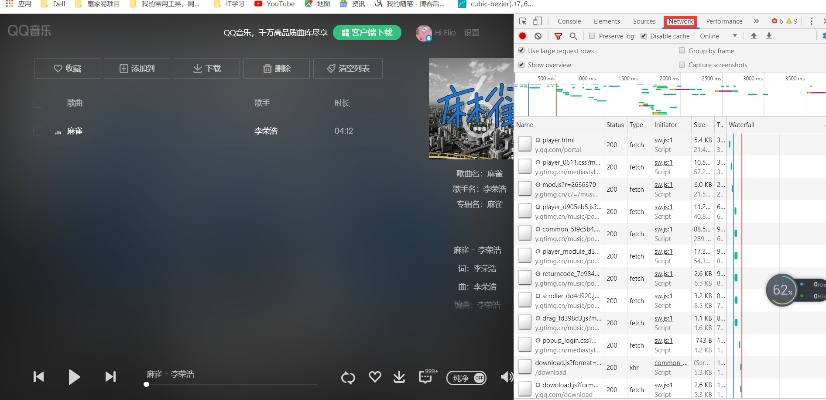Like the current song with the heart icon
Viewport: 826px width, 400px height.
click(375, 377)
